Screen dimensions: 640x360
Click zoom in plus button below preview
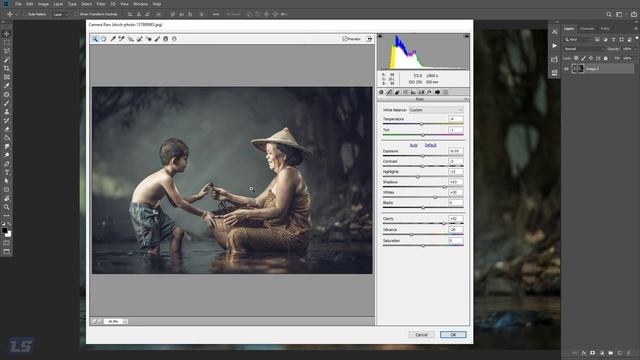click(100, 322)
